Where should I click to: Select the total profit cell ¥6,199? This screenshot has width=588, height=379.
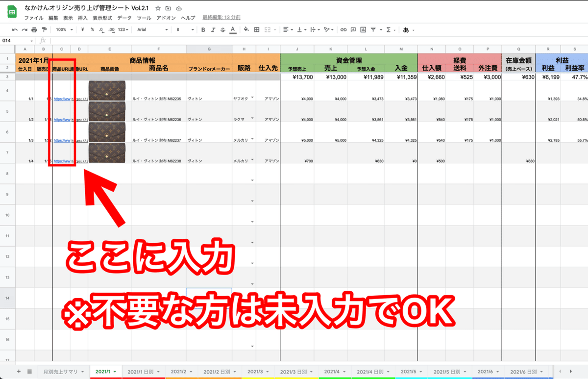point(548,77)
